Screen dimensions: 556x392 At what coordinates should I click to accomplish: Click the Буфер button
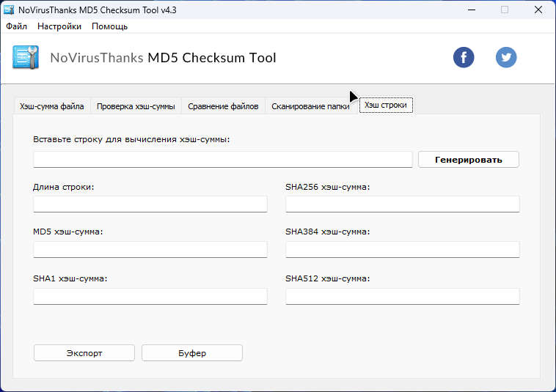(192, 353)
